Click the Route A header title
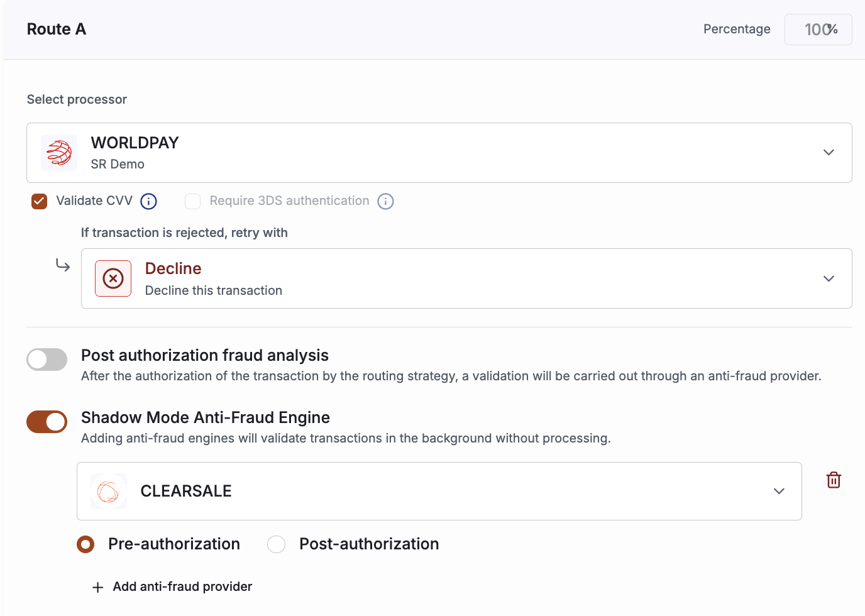The height and width of the screenshot is (616, 865). (57, 30)
